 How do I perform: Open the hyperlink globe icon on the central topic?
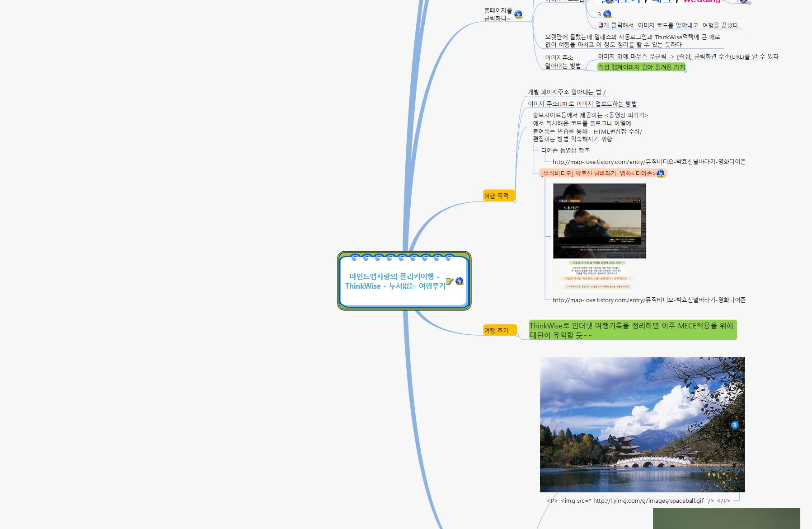[x=460, y=281]
